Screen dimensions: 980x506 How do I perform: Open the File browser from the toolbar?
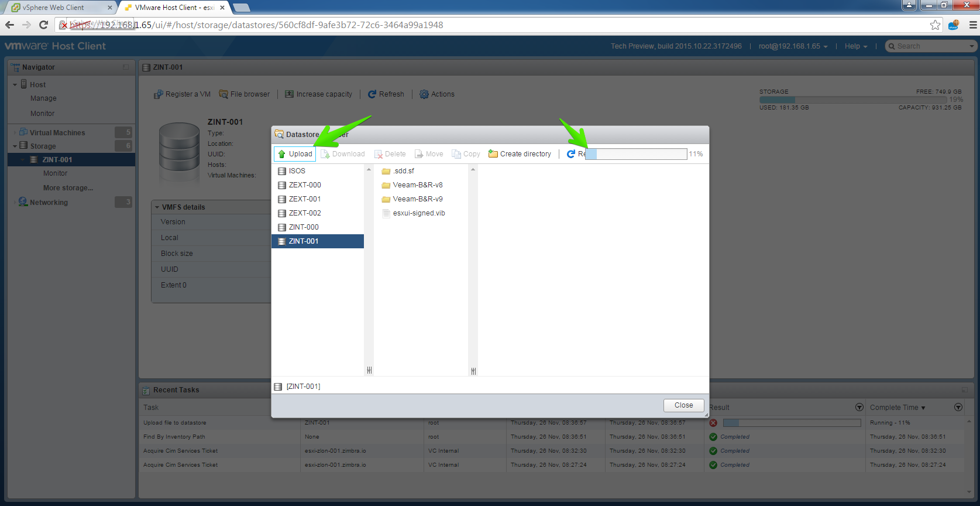tap(245, 94)
